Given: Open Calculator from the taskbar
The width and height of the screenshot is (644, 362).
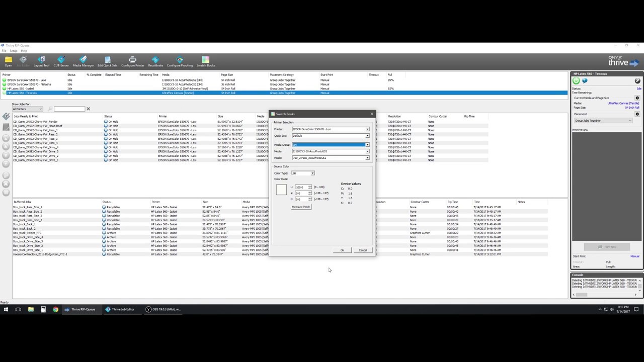Looking at the screenshot, I should point(43,309).
